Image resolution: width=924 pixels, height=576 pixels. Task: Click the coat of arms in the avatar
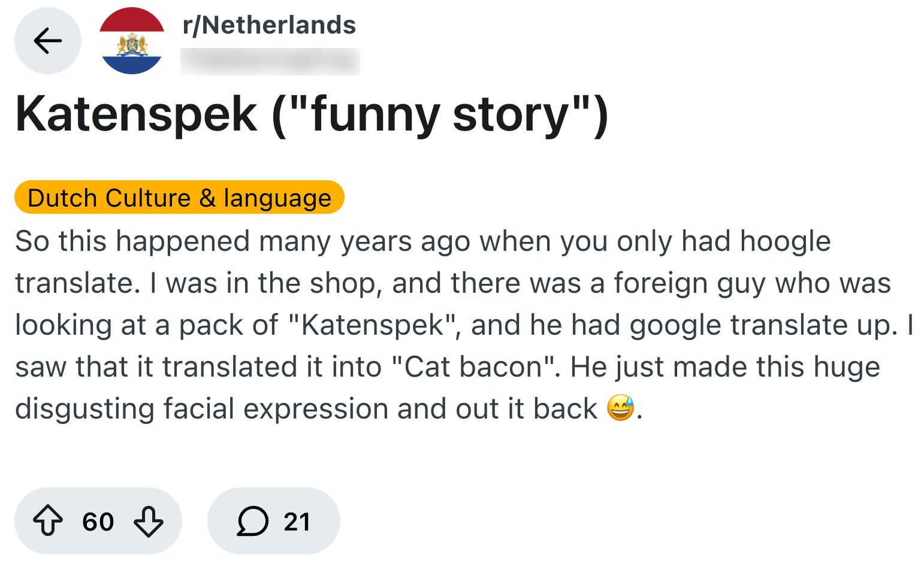point(132,44)
